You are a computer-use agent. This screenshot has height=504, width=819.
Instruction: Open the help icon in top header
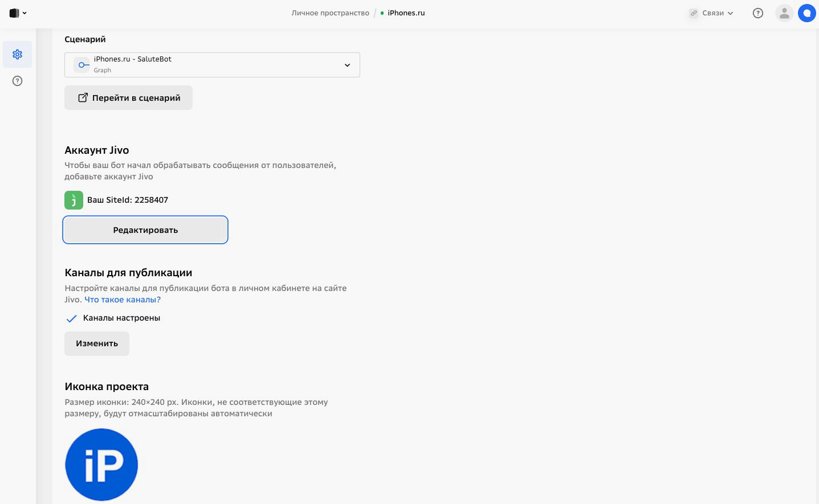(x=758, y=13)
